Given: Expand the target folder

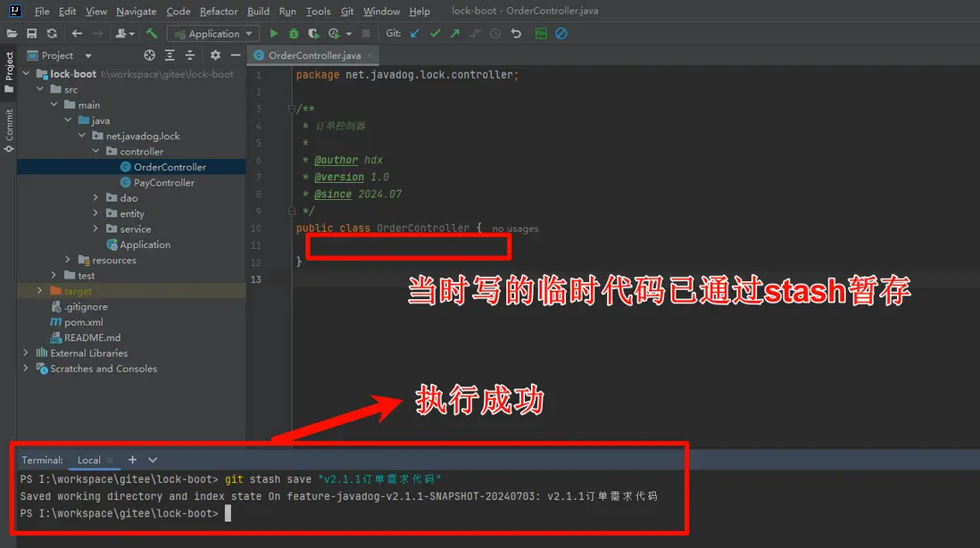Looking at the screenshot, I should tap(40, 291).
